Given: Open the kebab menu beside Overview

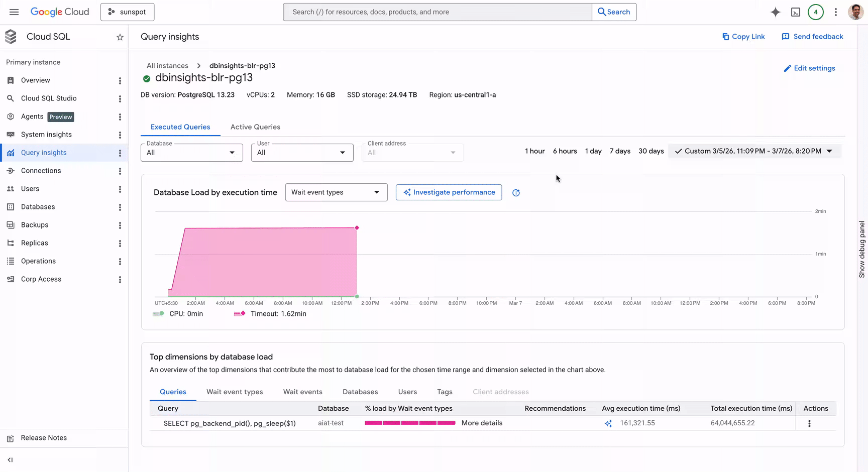Looking at the screenshot, I should 120,81.
